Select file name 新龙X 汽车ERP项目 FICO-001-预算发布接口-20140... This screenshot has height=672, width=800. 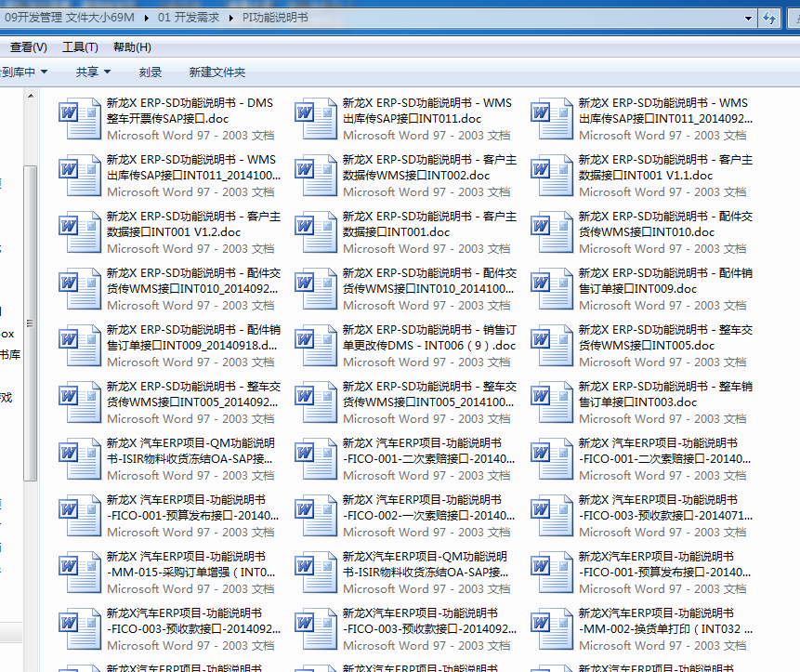193,507
